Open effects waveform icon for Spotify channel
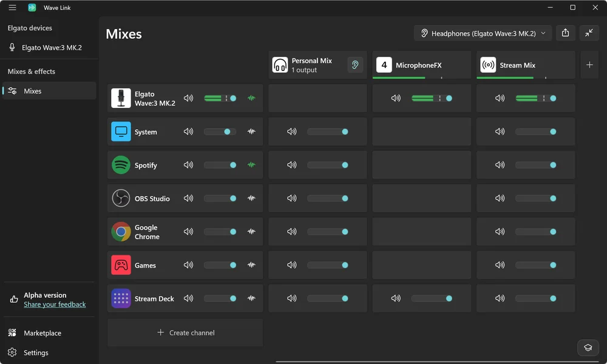607x364 pixels. coord(251,165)
